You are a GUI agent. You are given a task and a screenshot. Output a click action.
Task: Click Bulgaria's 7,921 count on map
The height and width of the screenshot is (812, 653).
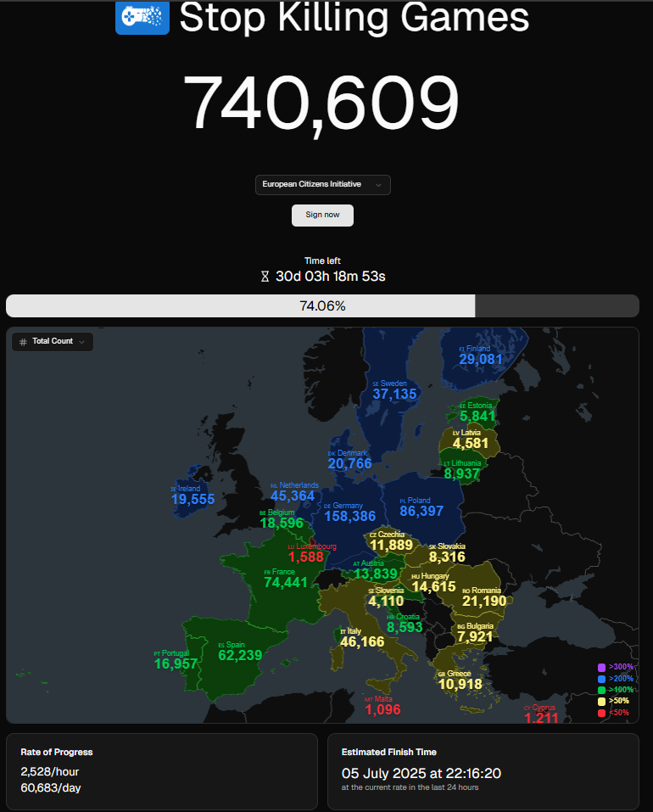(475, 637)
